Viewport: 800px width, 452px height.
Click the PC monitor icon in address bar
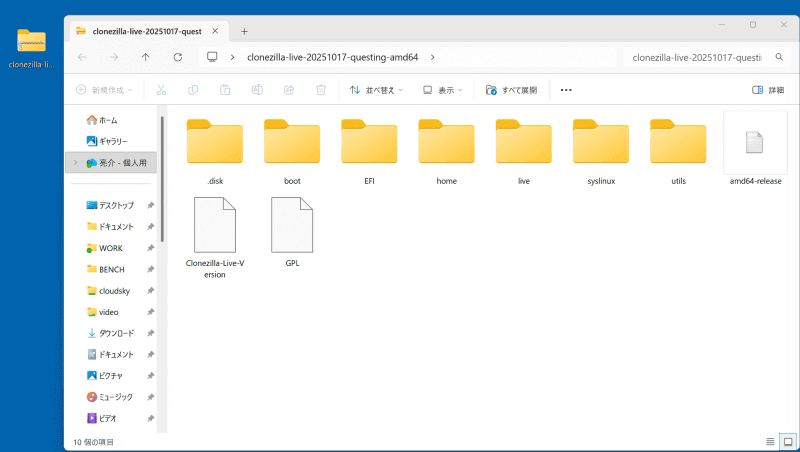(x=212, y=57)
